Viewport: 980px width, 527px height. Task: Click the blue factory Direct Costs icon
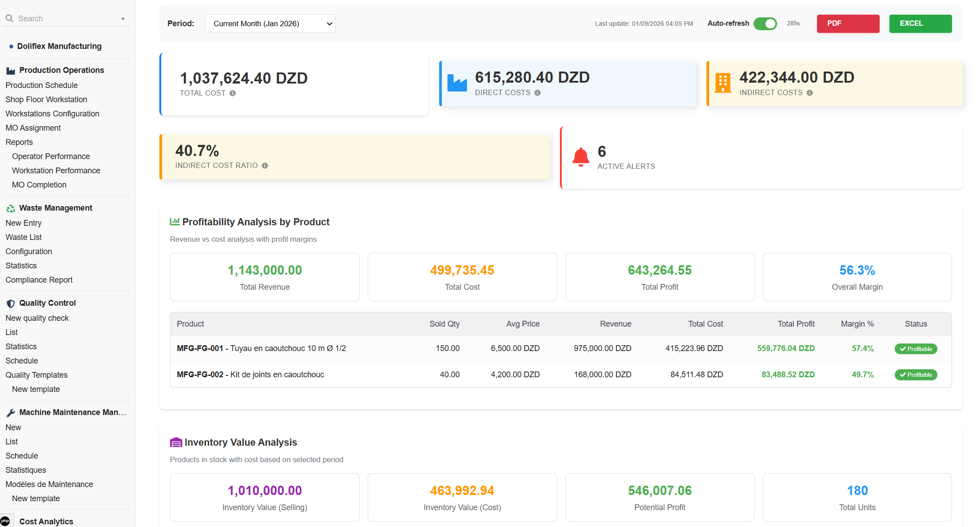coord(457,83)
